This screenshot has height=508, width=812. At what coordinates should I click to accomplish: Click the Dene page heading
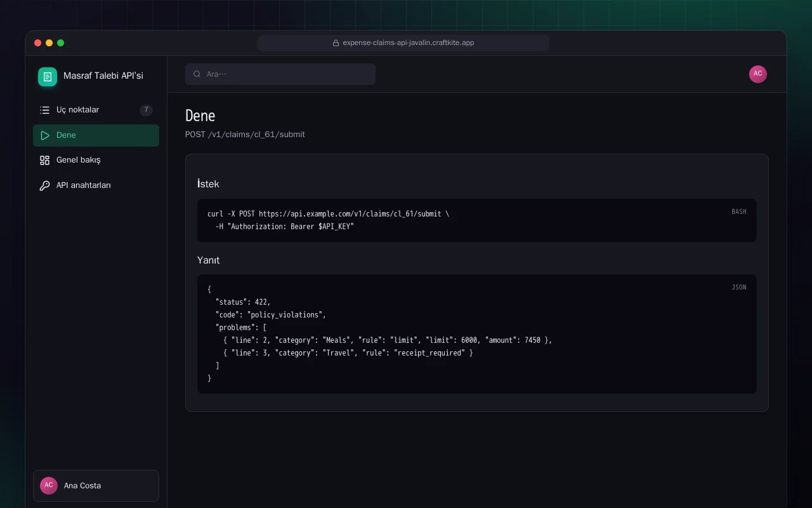coord(200,116)
